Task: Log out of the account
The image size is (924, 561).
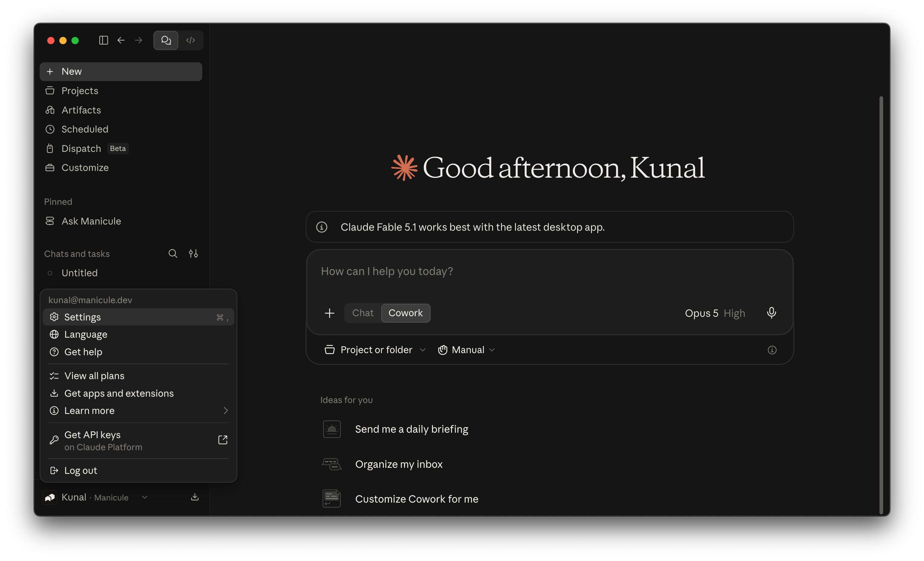Action: (138, 470)
